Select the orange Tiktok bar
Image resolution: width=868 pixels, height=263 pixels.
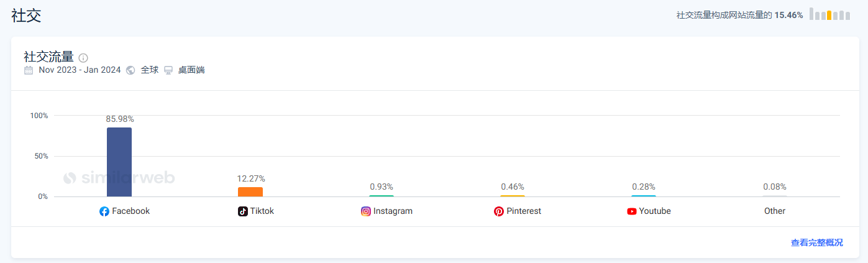250,192
